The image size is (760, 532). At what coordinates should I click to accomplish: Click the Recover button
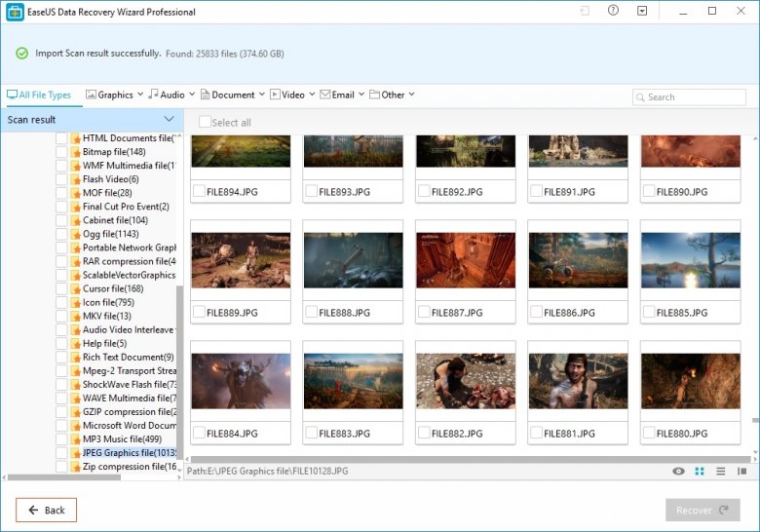tap(703, 510)
